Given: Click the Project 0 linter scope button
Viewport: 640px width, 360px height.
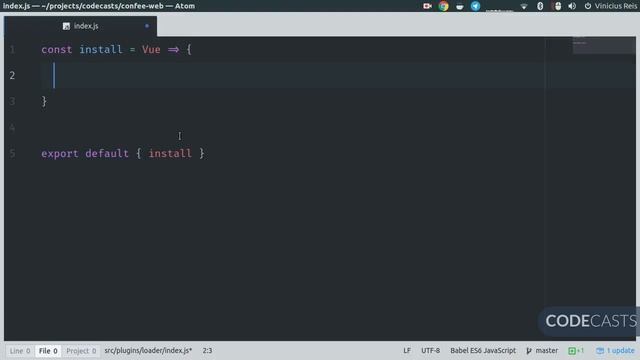Looking at the screenshot, I should 81,351.
